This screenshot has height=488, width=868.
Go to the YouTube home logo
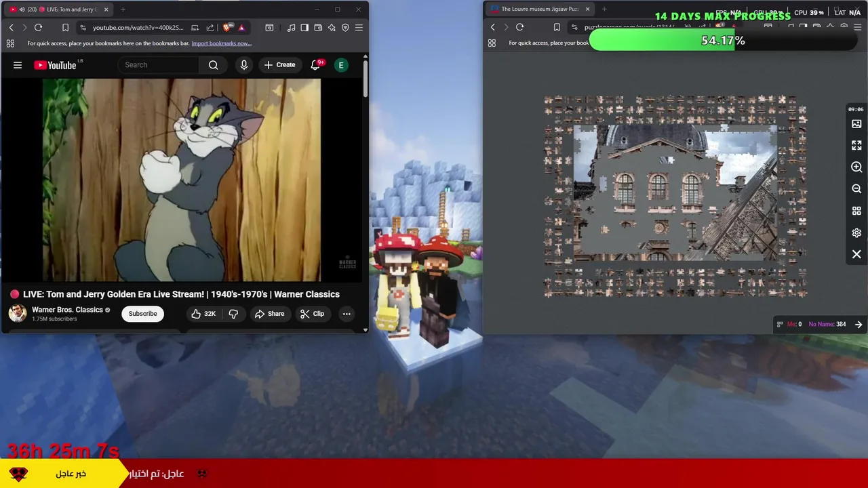pyautogui.click(x=55, y=65)
